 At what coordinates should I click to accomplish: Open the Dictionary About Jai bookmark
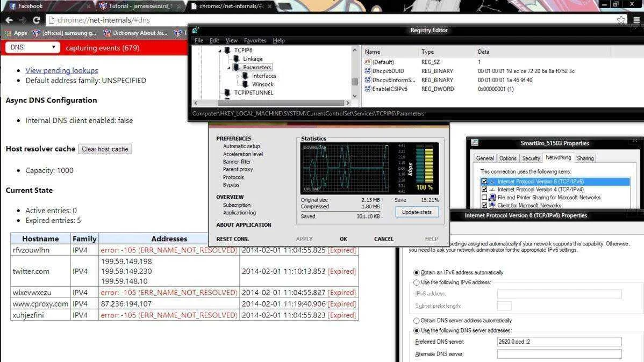[x=135, y=33]
